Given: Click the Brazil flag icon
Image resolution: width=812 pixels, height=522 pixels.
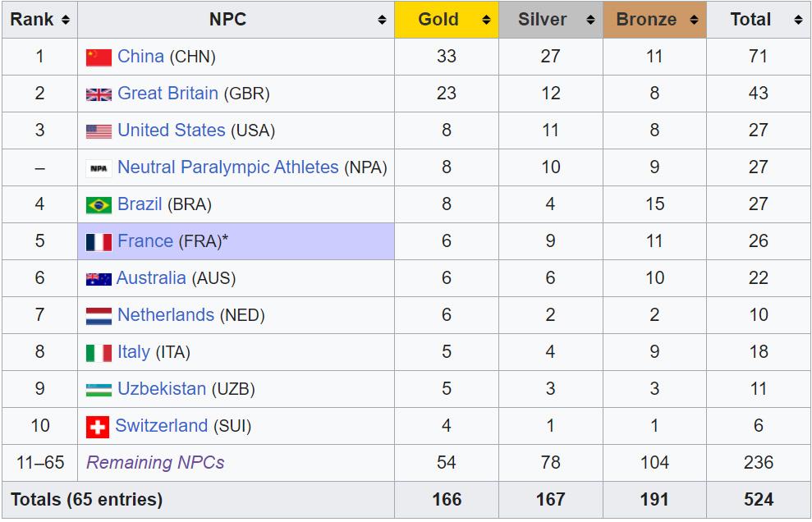Looking at the screenshot, I should tap(99, 205).
